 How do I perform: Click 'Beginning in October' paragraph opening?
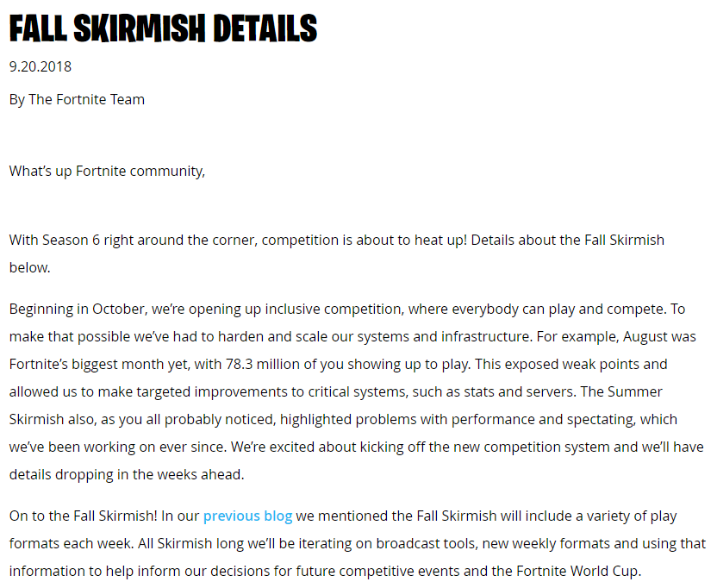(x=77, y=310)
